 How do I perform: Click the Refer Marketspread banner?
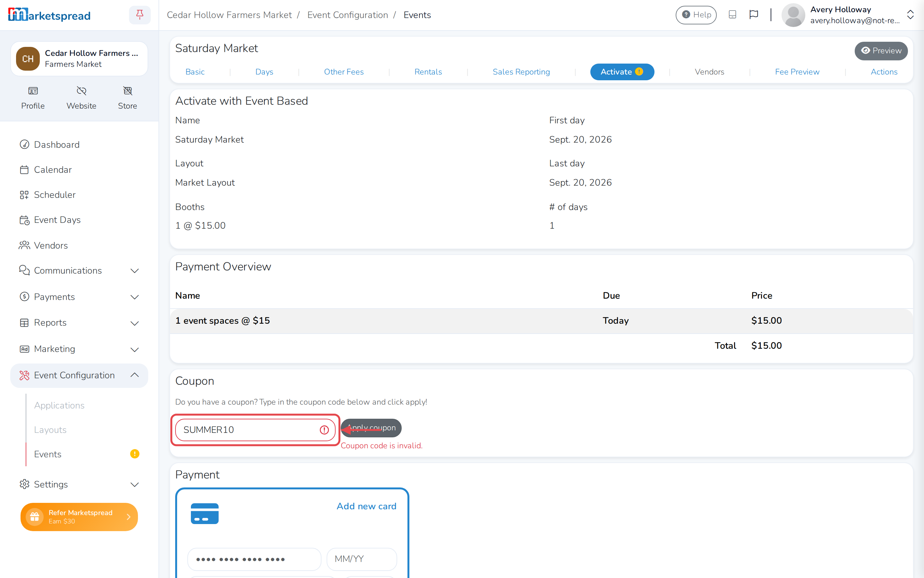[79, 517]
